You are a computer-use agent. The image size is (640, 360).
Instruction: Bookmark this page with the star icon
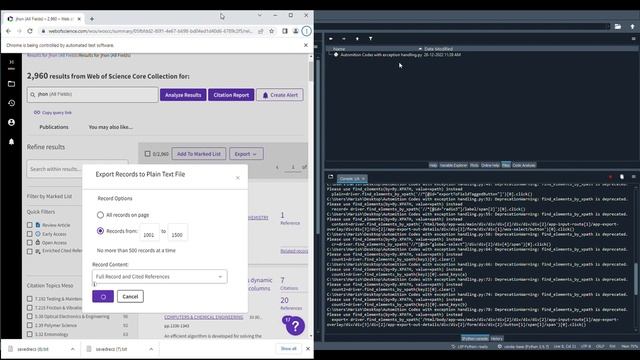click(271, 31)
